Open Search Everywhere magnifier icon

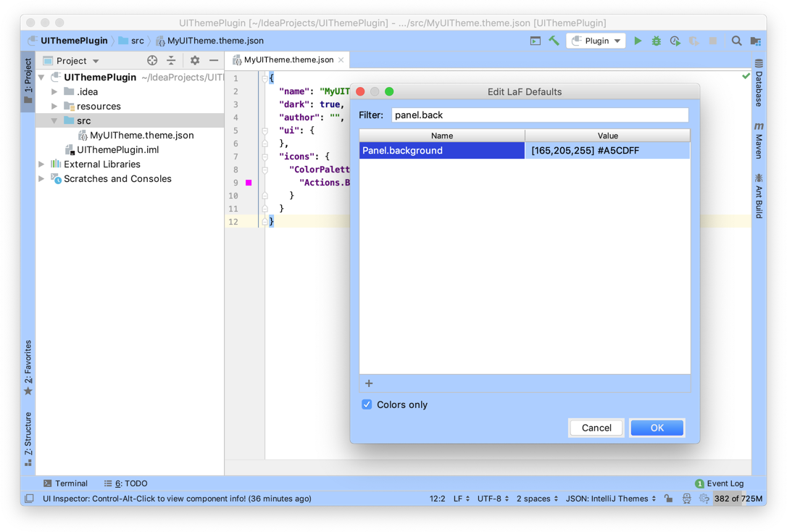pos(736,41)
